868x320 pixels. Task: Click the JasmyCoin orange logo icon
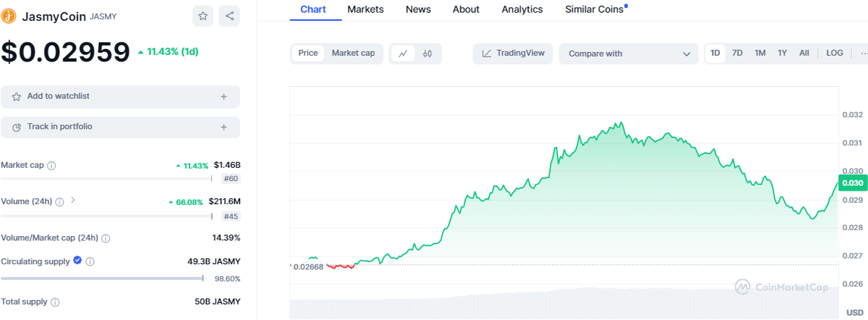tap(9, 16)
